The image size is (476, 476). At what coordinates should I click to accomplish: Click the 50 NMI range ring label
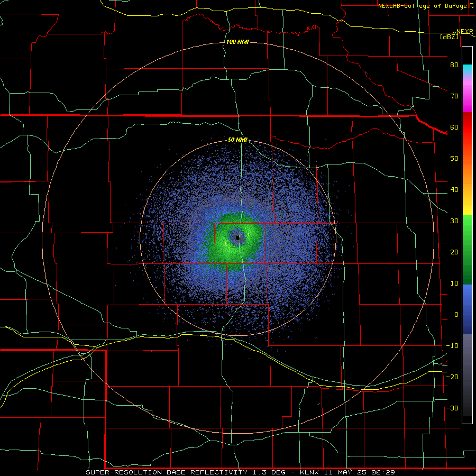point(237,140)
